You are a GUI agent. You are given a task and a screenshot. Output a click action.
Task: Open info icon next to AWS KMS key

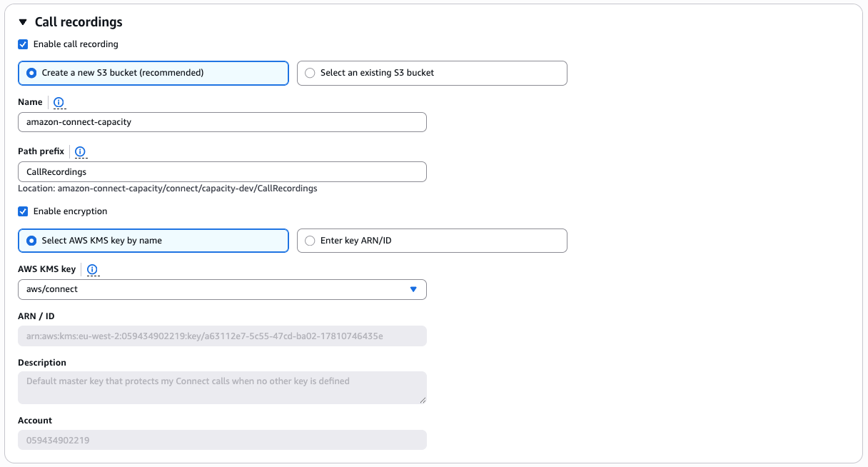(92, 270)
